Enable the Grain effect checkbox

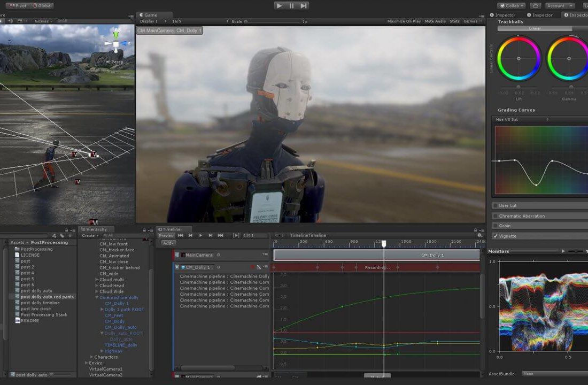(496, 226)
